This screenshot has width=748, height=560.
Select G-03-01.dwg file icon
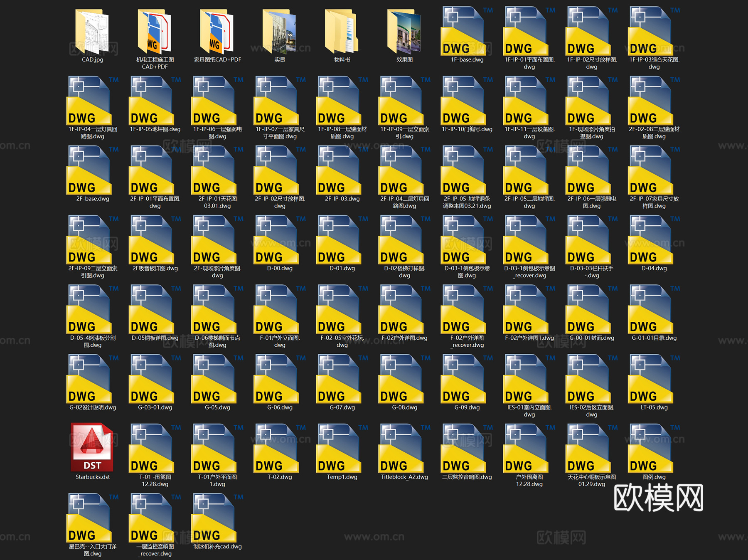pos(151,378)
